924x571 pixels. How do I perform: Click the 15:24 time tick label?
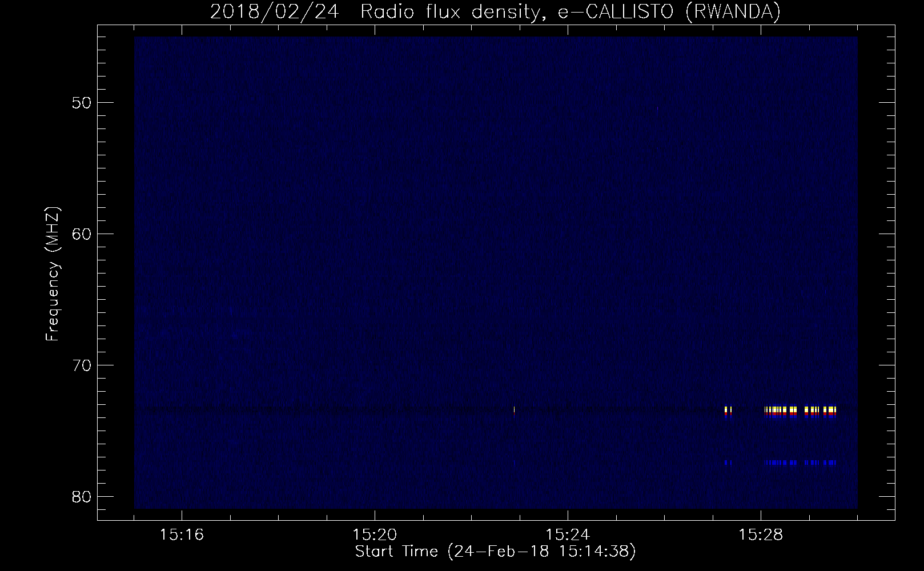[x=568, y=535]
